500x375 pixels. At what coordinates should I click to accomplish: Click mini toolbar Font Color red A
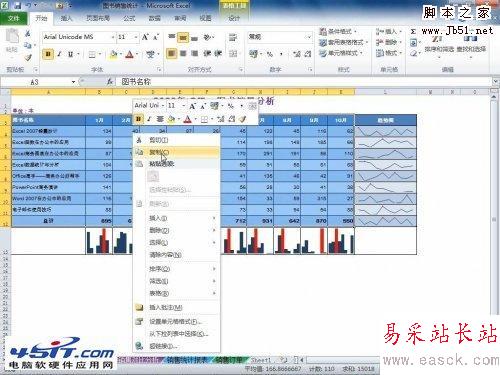(187, 119)
